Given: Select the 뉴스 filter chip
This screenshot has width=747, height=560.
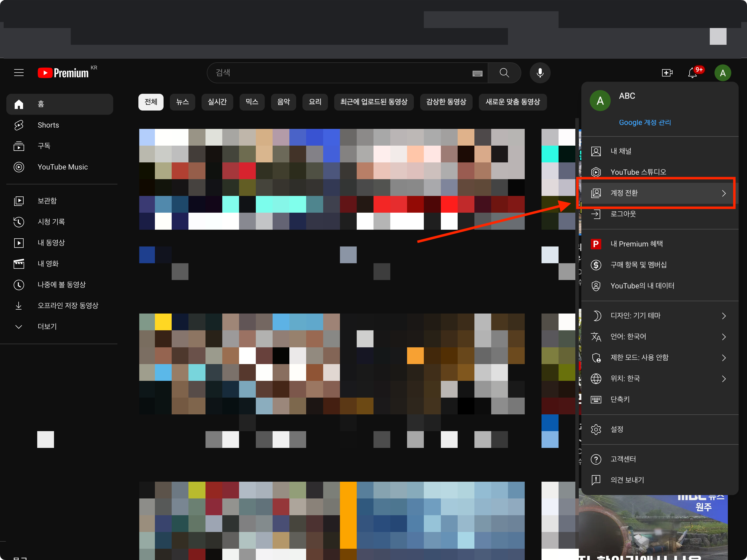Looking at the screenshot, I should [182, 102].
